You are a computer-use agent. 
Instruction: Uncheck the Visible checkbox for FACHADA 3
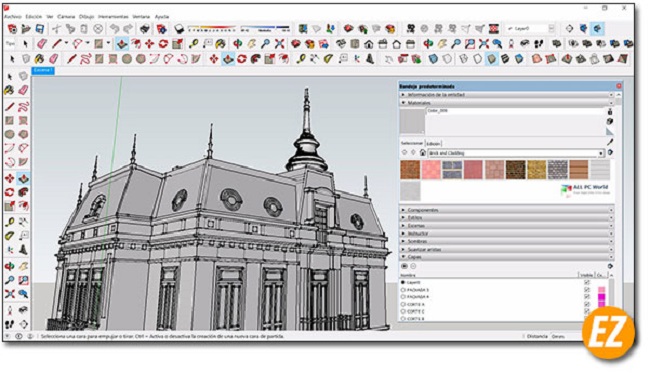[x=587, y=290]
